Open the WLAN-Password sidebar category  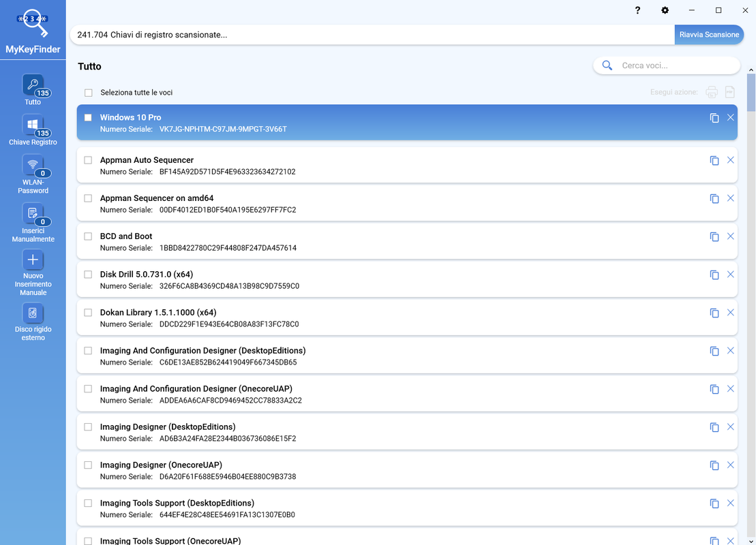pyautogui.click(x=33, y=174)
